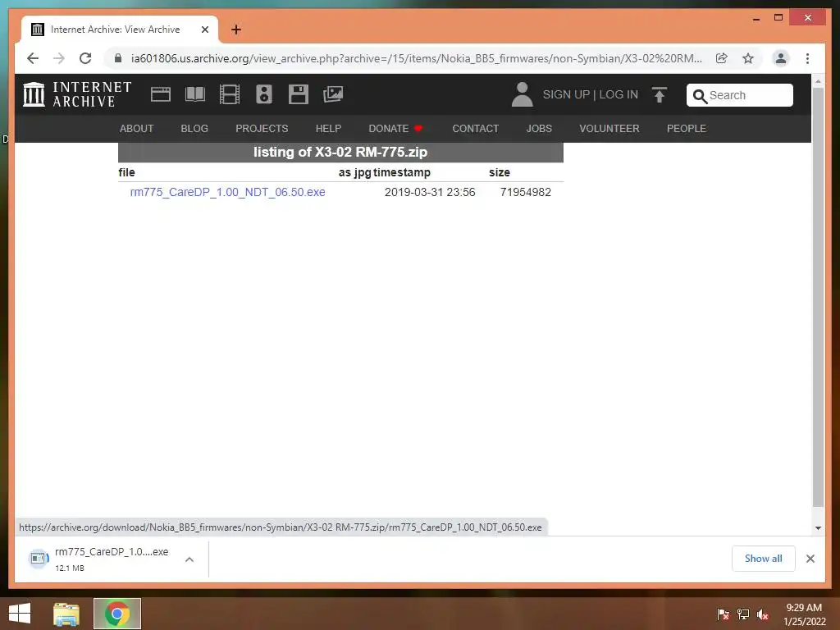Share this page icon in address bar
The image size is (840, 630).
point(722,58)
